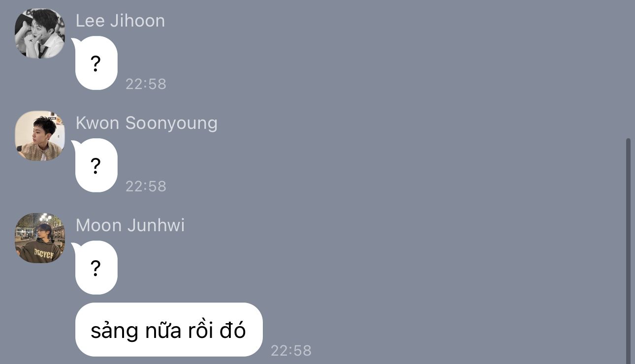Click the Lee Jihoon sender name
The width and height of the screenshot is (635, 364).
click(121, 21)
